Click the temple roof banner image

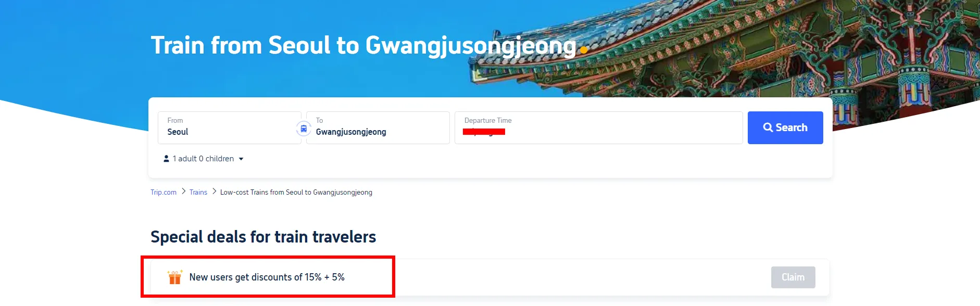pyautogui.click(x=781, y=52)
